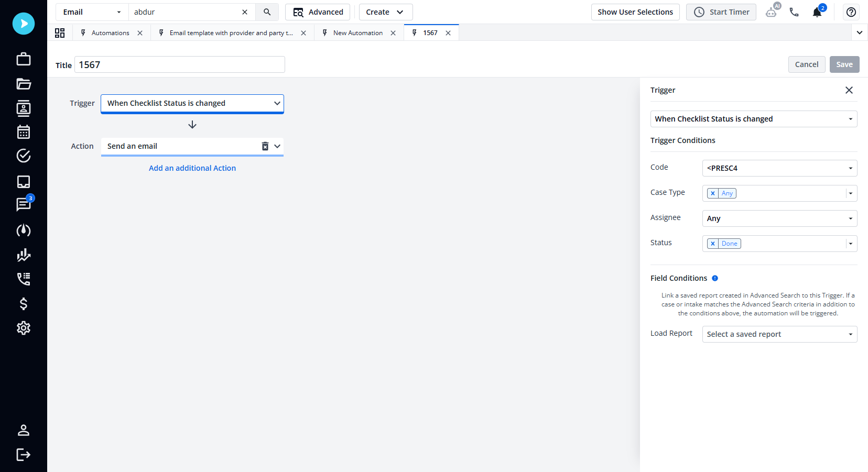This screenshot has height=472, width=868.
Task: Open the billing dollar icon in sidebar
Action: tap(23, 304)
